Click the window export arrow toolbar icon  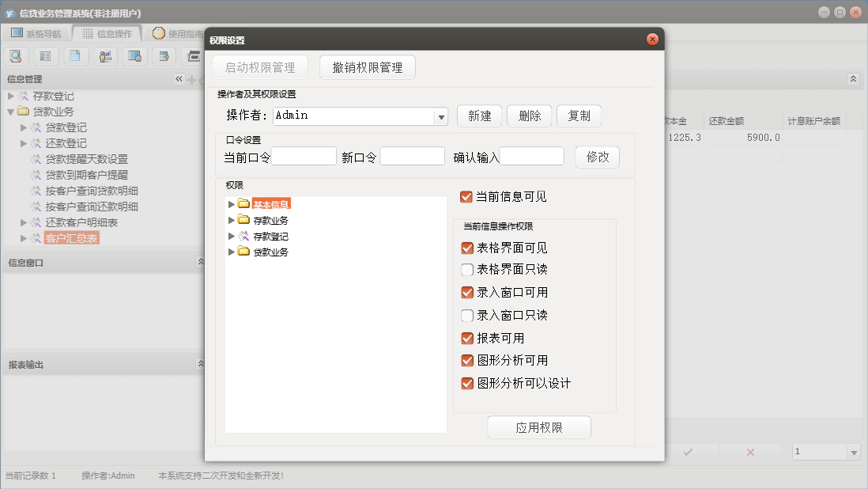coord(164,56)
